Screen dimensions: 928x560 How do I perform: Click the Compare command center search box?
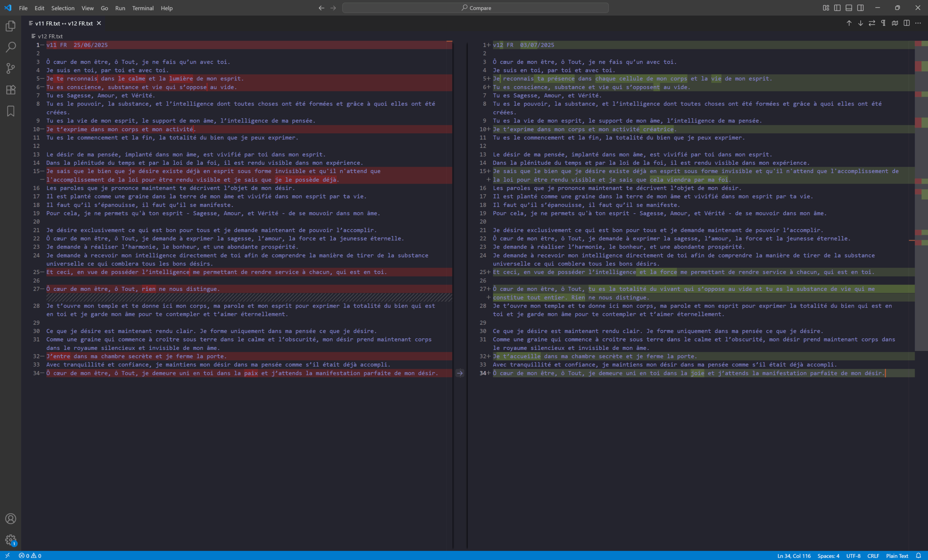click(x=475, y=8)
